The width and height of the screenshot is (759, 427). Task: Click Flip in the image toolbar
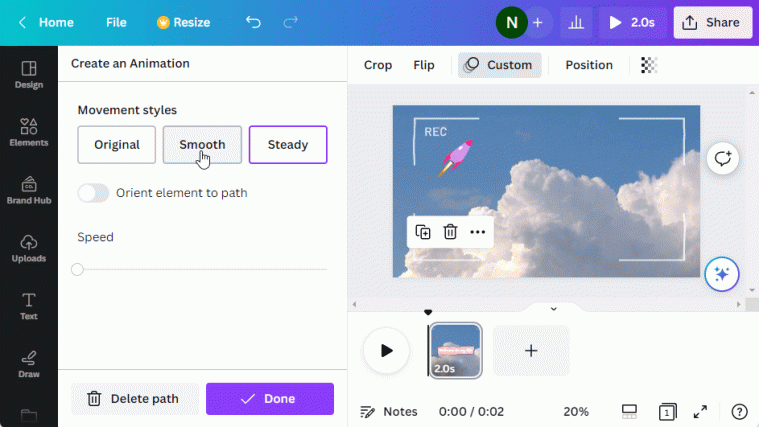424,65
